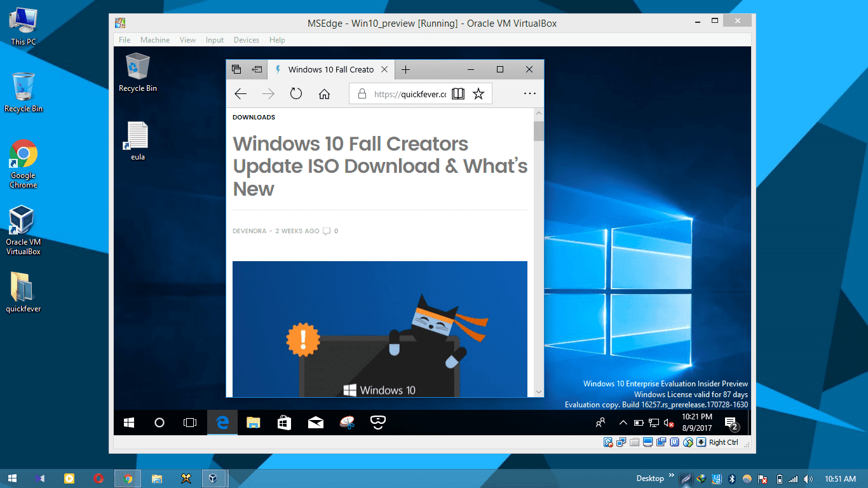Select host desktop Recycle Bin
The width and height of the screenshot is (868, 488).
(24, 93)
